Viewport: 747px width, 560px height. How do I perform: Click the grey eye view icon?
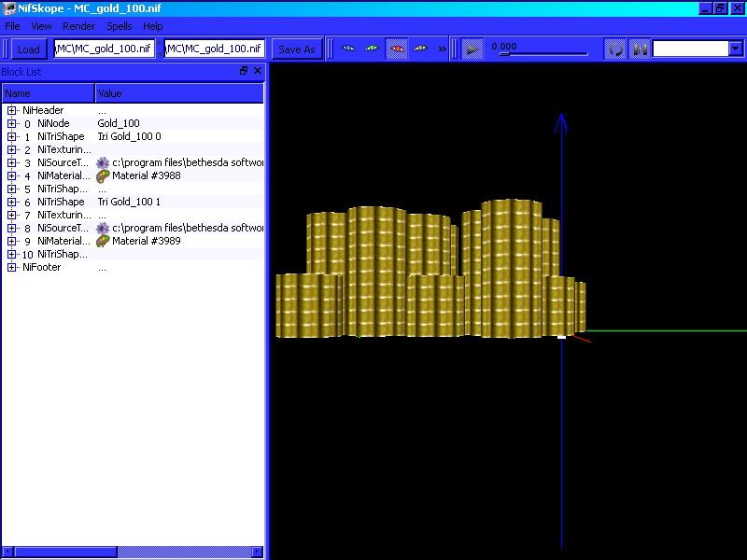tap(421, 49)
